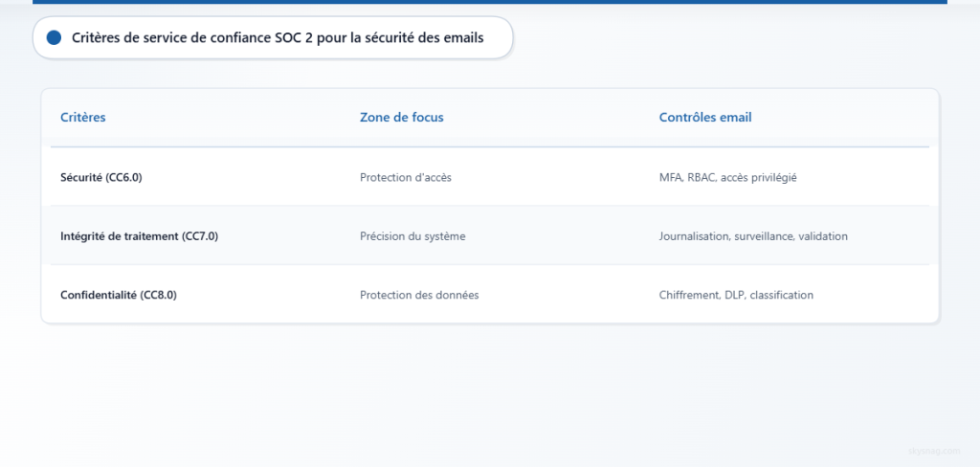The width and height of the screenshot is (980, 467).
Task: Select the Protection d'accès cell
Action: 406,178
